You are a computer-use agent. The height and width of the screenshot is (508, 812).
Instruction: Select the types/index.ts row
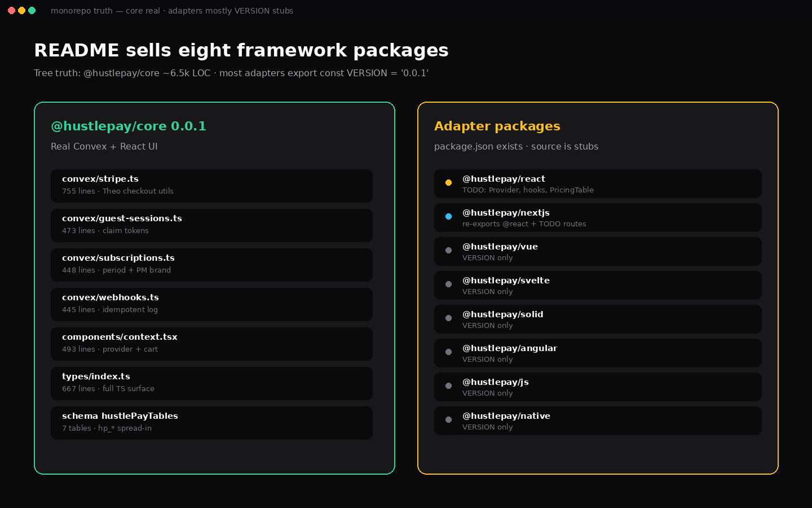(x=211, y=383)
